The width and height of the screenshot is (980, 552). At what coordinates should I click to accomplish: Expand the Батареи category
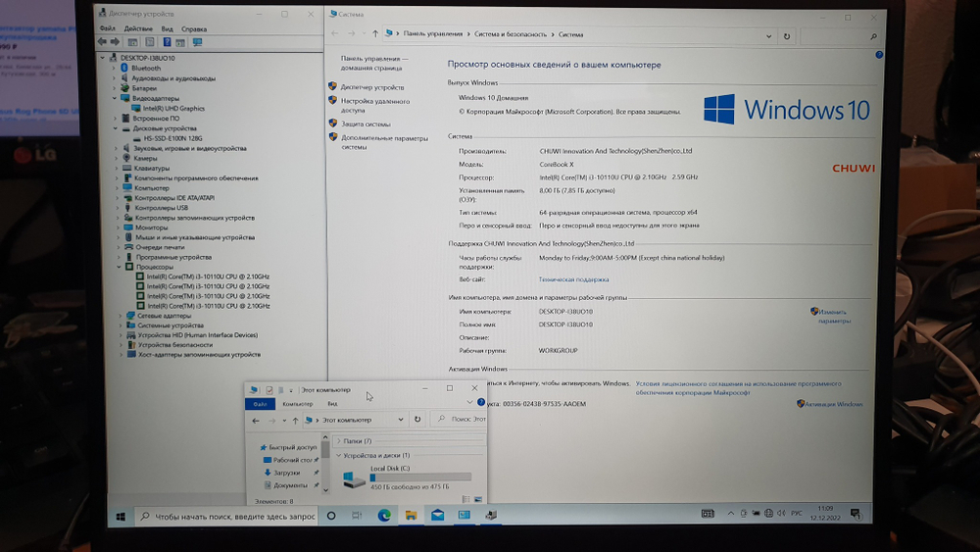pos(115,88)
